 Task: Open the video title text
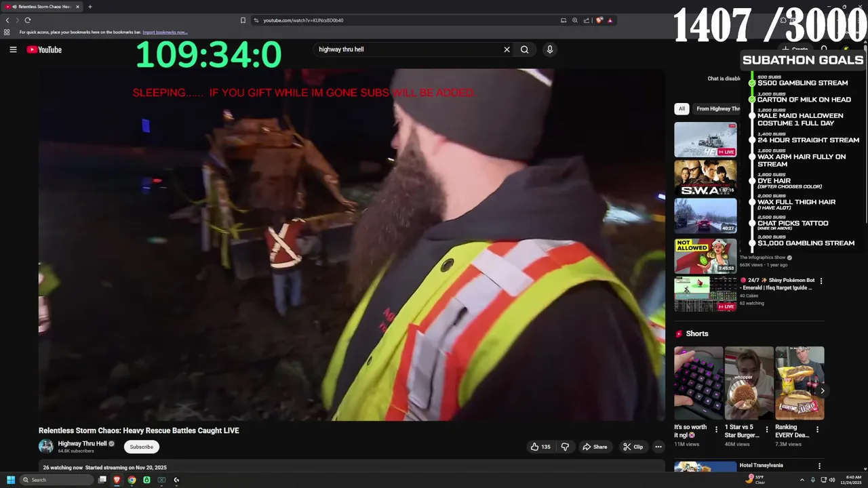pos(138,430)
